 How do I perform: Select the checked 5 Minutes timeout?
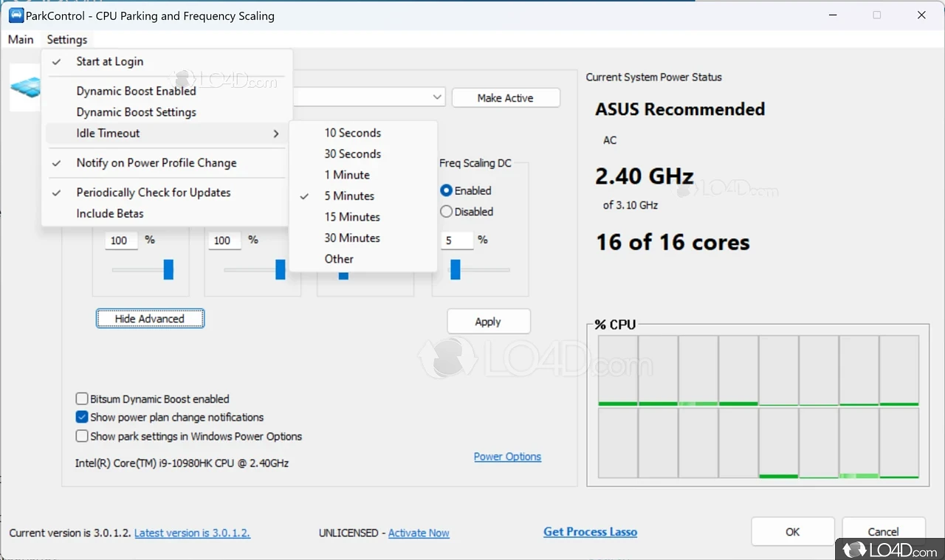coord(363,196)
